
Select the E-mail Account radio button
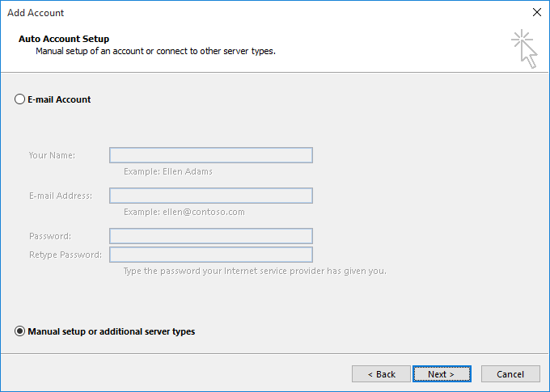tap(20, 99)
